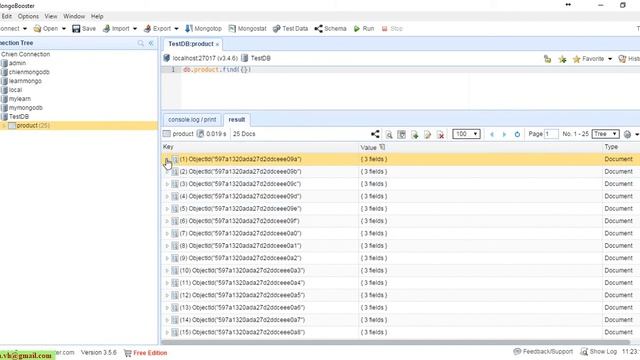Open the Help menu
Image resolution: width=640 pixels, height=360 pixels.
[x=97, y=16]
